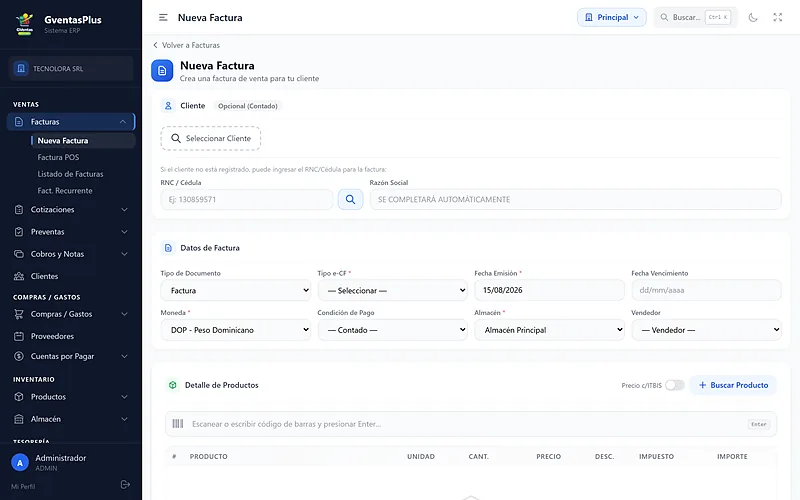Click the Razón Social field
Image resolution: width=800 pixels, height=500 pixels.
pos(576,199)
